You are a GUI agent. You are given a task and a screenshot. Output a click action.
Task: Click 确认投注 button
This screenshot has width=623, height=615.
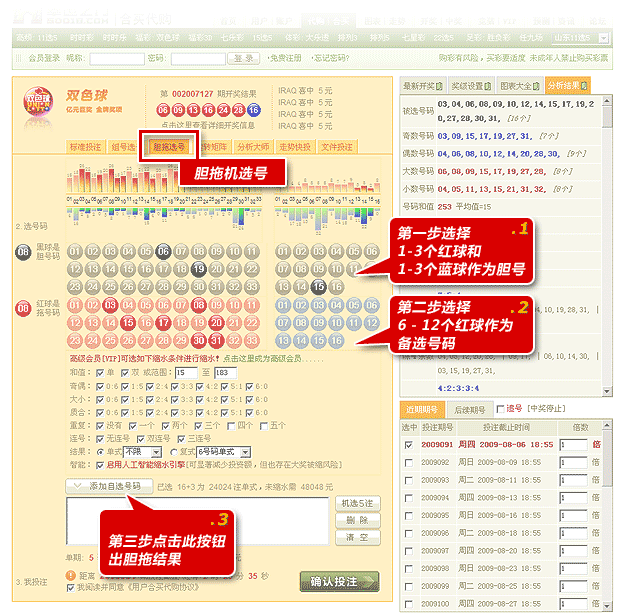tap(340, 582)
